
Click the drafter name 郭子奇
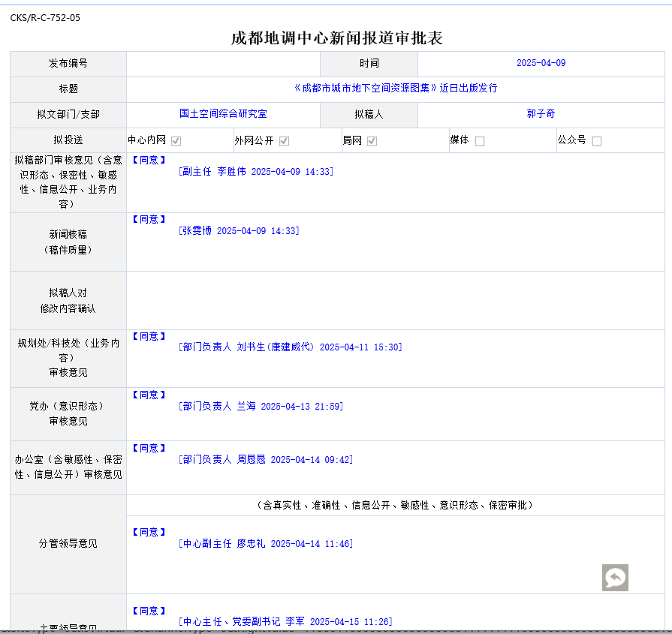(x=541, y=114)
